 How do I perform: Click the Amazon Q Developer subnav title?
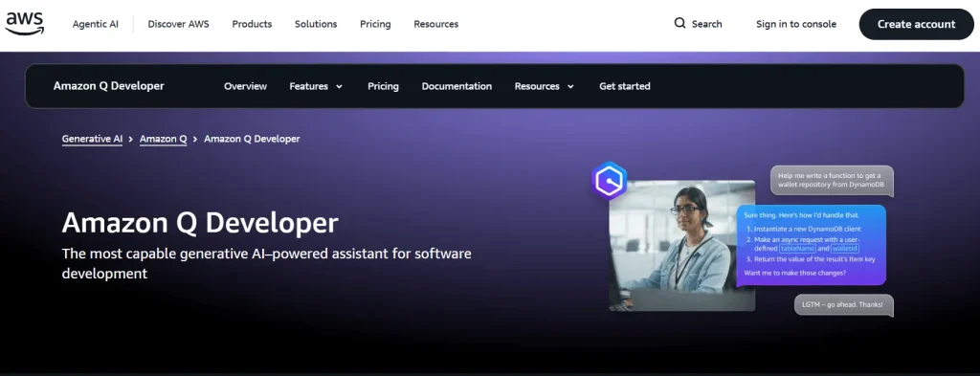tap(109, 86)
